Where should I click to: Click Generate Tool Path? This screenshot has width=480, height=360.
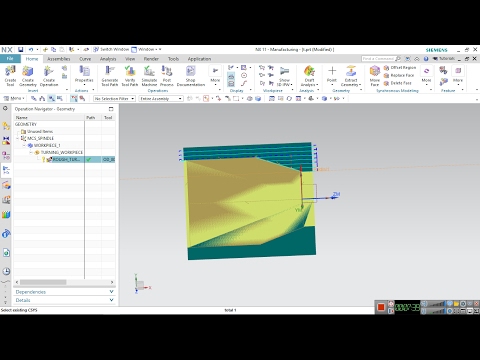110,75
